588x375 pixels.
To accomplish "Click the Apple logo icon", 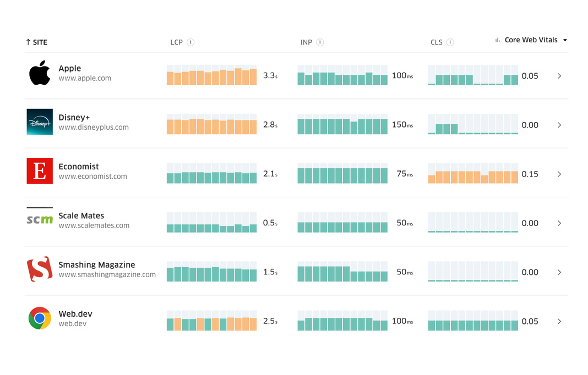I will pos(40,73).
